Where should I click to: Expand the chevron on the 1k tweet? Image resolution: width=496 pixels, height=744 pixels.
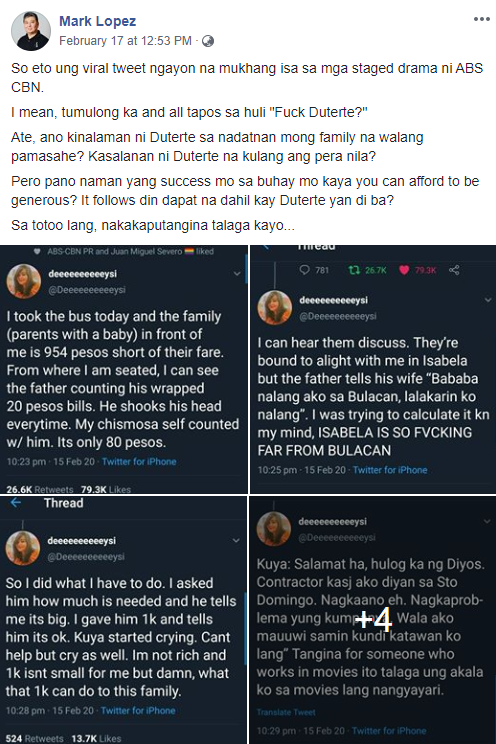tap(236, 540)
